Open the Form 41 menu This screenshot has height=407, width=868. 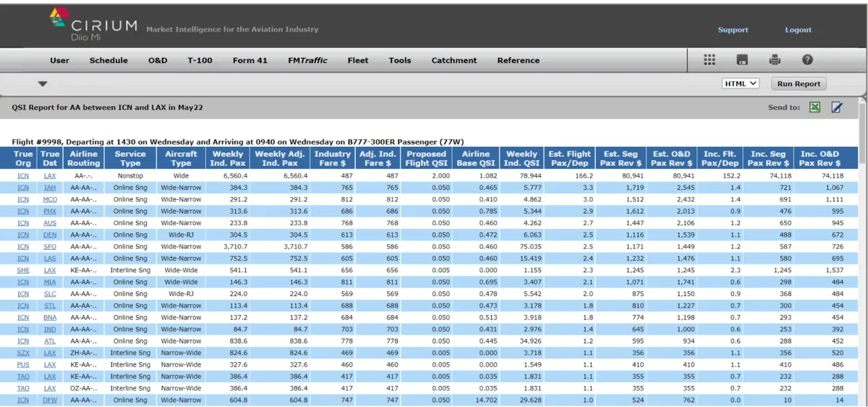click(x=250, y=61)
